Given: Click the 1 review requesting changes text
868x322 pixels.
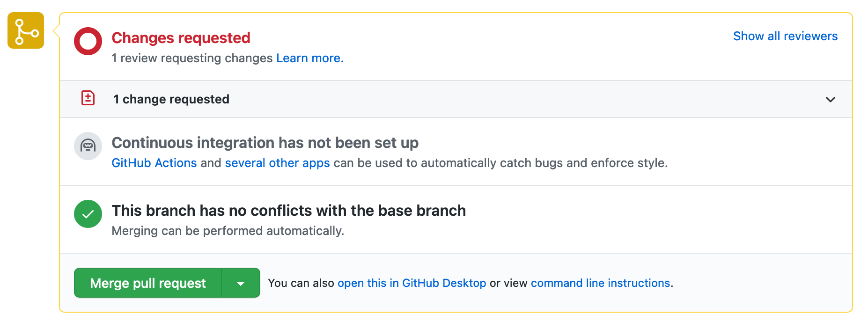Looking at the screenshot, I should point(192,58).
